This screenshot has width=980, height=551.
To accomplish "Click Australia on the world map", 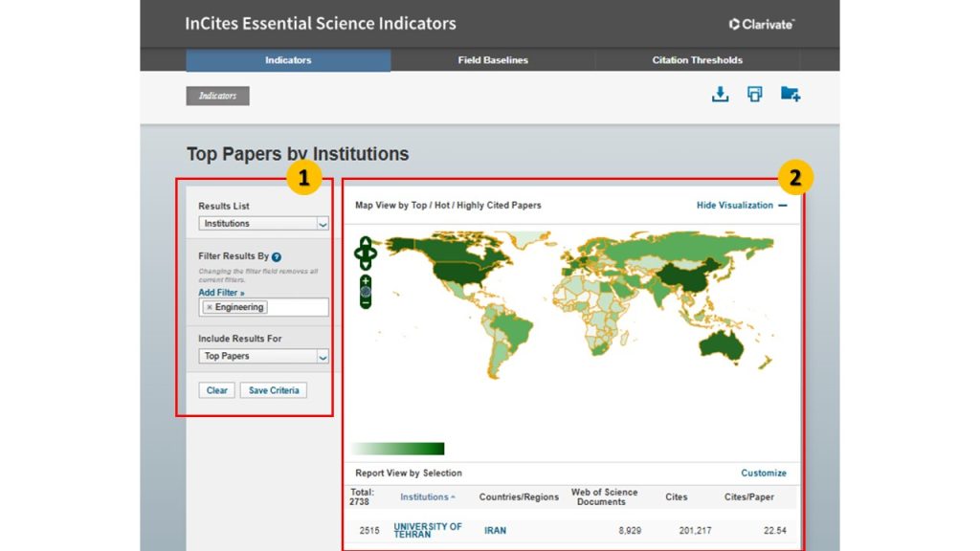I will (722, 344).
